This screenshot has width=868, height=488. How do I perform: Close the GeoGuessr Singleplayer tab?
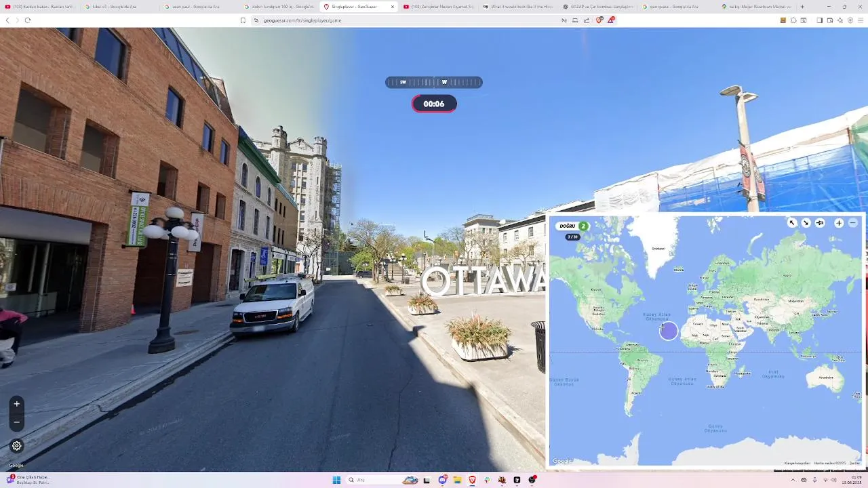[392, 7]
